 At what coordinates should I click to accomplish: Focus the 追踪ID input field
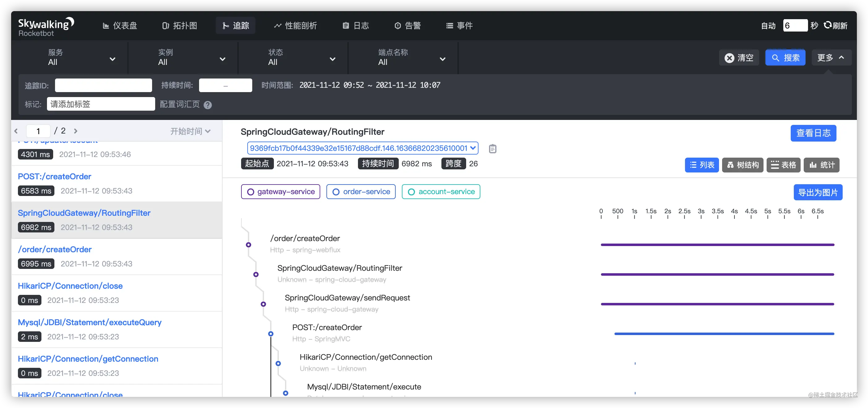[104, 85]
